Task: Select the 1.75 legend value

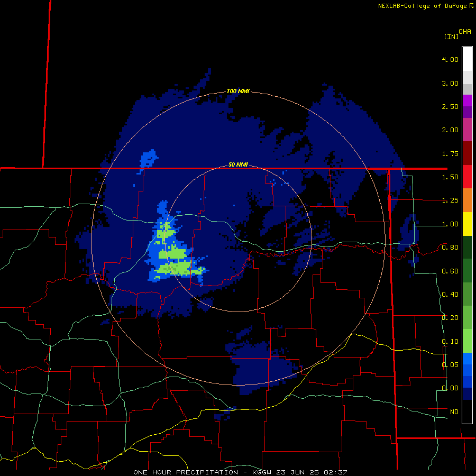Action: click(450, 153)
